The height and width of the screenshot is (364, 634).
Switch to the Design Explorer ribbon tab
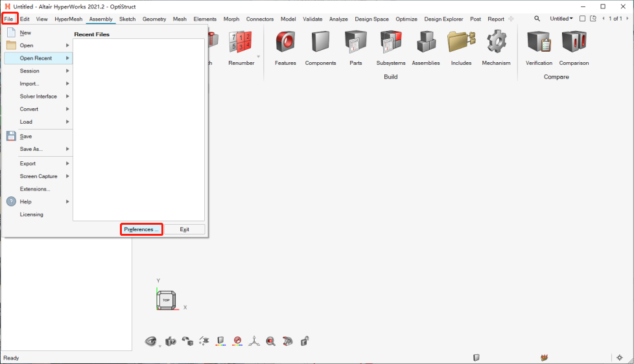click(443, 19)
